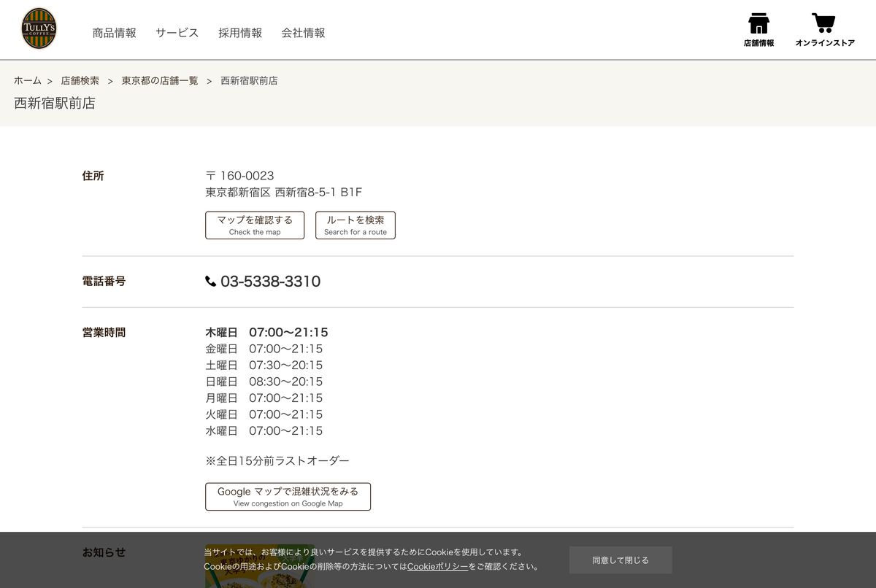Click the 金曜日 07:00〜21:15 hours row
This screenshot has width=876, height=588.
[x=264, y=349]
